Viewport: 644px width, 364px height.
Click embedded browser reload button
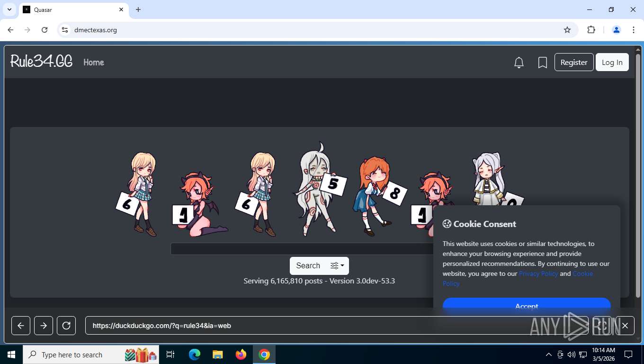coord(66,326)
